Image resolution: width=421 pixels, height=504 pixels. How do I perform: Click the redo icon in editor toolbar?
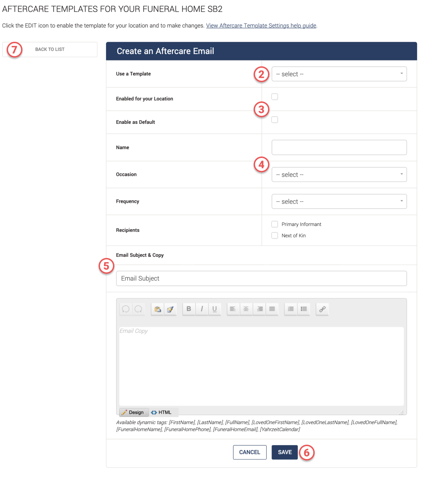(x=138, y=309)
